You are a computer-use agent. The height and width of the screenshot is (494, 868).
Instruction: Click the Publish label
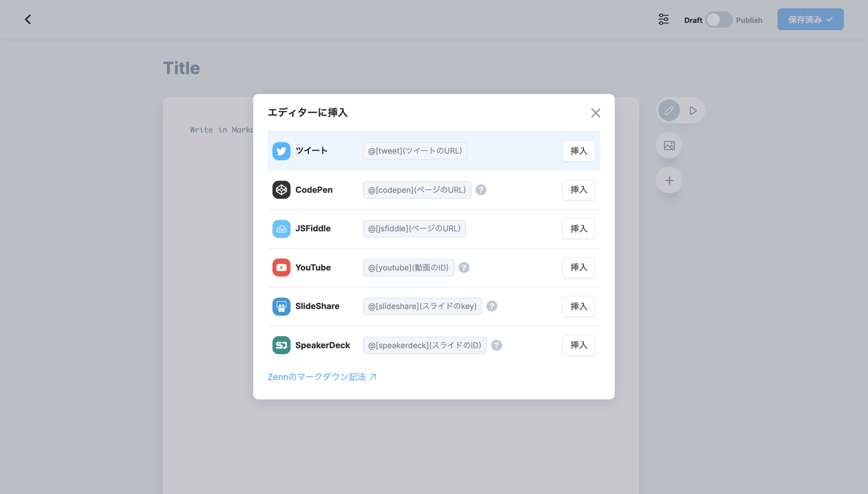click(x=749, y=20)
